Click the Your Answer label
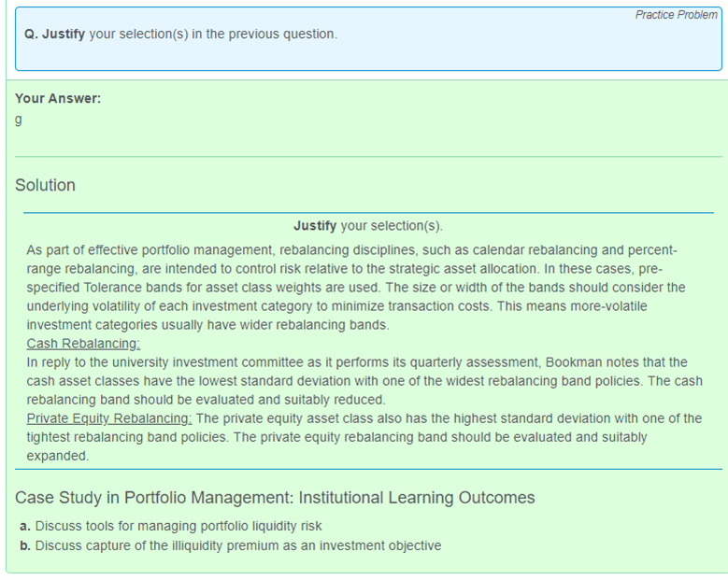The width and height of the screenshot is (728, 580). point(58,98)
